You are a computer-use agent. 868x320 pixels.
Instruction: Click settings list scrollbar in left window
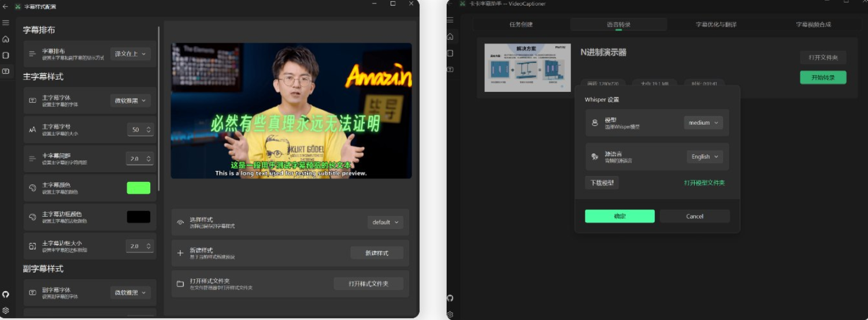point(159,109)
